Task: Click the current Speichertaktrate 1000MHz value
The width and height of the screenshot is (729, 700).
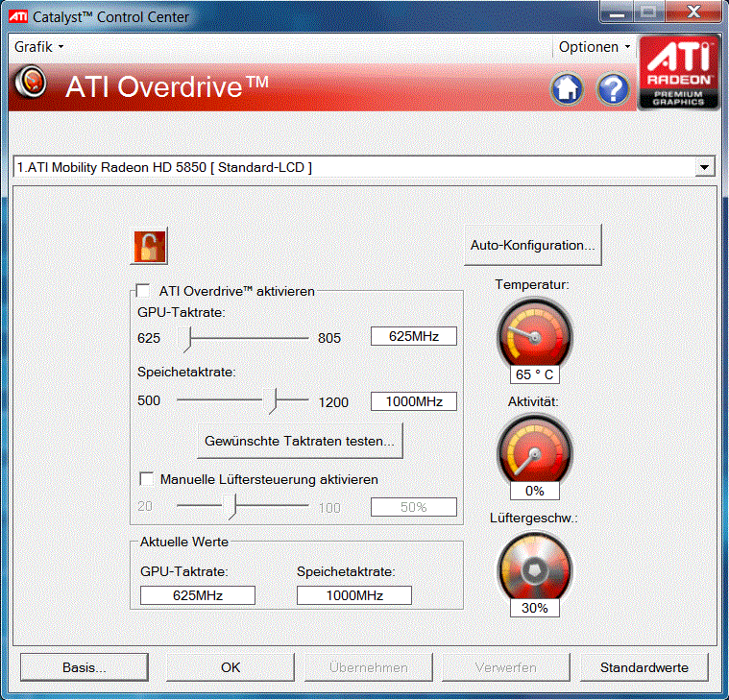Action: coord(354,595)
